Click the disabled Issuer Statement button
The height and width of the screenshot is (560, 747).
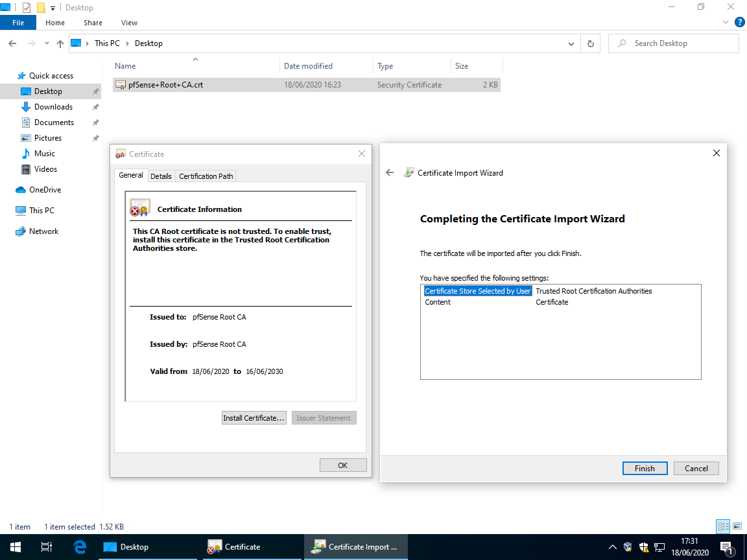tap(324, 417)
